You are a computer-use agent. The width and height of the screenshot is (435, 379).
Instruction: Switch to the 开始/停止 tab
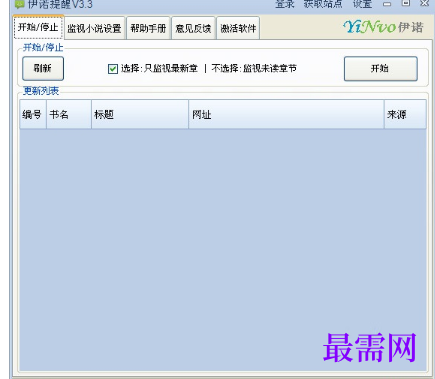(38, 27)
